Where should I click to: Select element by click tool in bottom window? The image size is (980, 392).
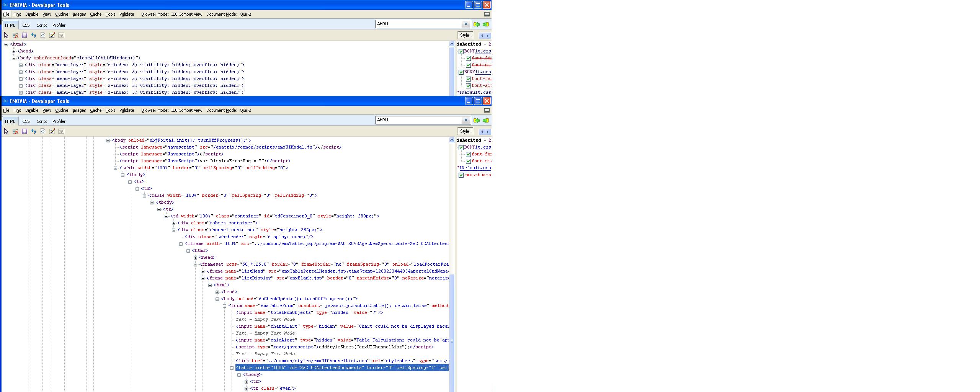[6, 131]
